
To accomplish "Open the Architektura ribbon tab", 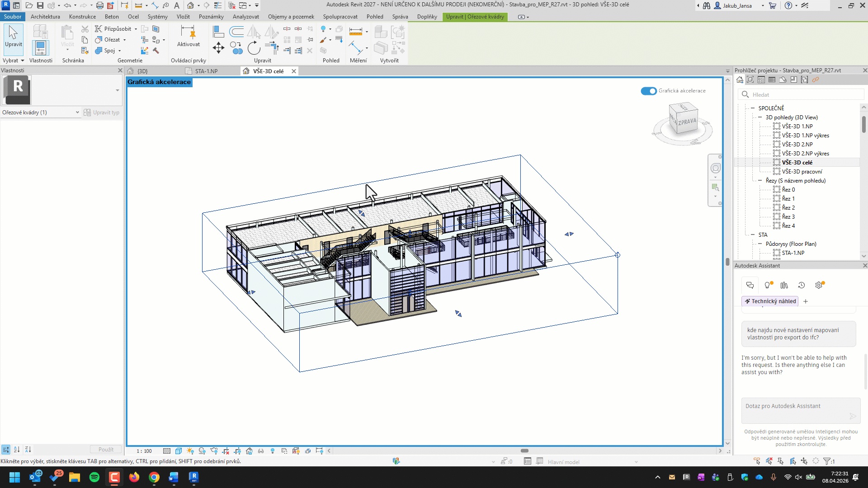I will [x=45, y=17].
